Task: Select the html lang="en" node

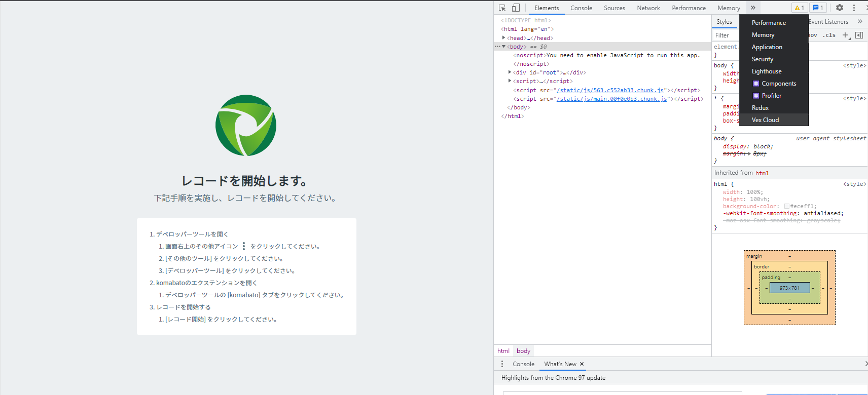Action: 527,29
